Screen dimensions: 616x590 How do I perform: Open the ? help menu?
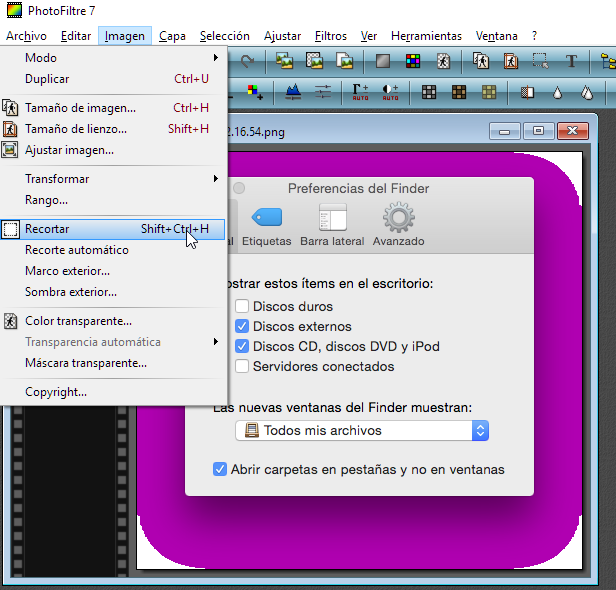point(534,36)
